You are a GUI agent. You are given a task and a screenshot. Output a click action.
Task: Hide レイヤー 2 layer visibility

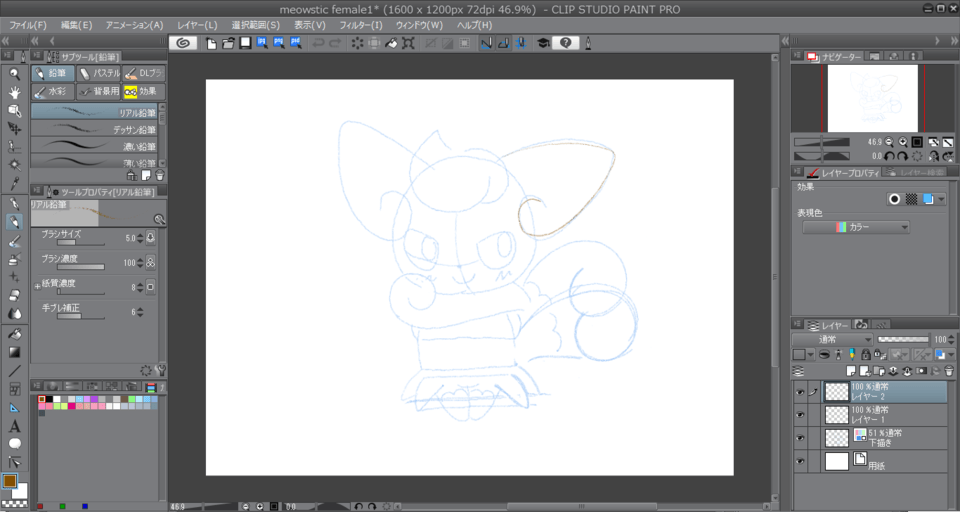point(800,393)
